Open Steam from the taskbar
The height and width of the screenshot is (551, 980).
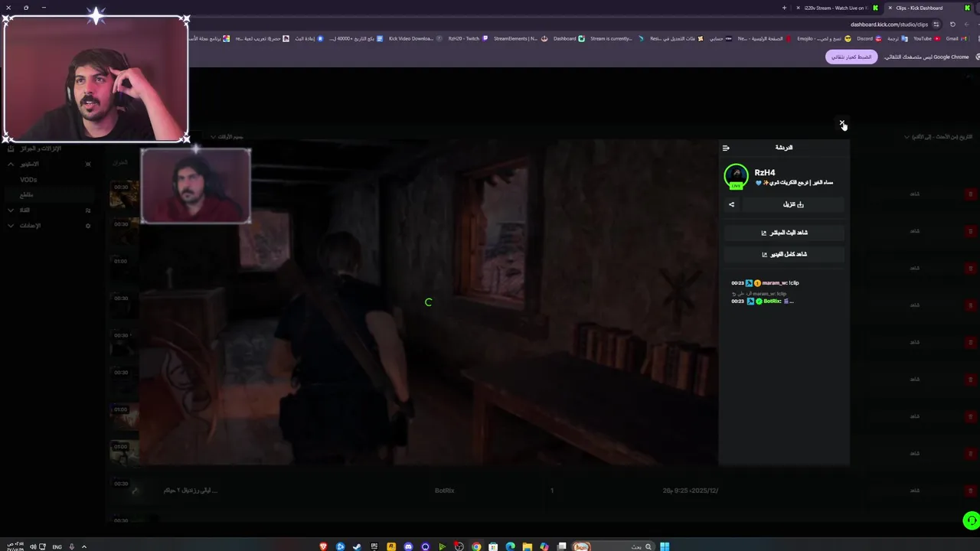357,546
